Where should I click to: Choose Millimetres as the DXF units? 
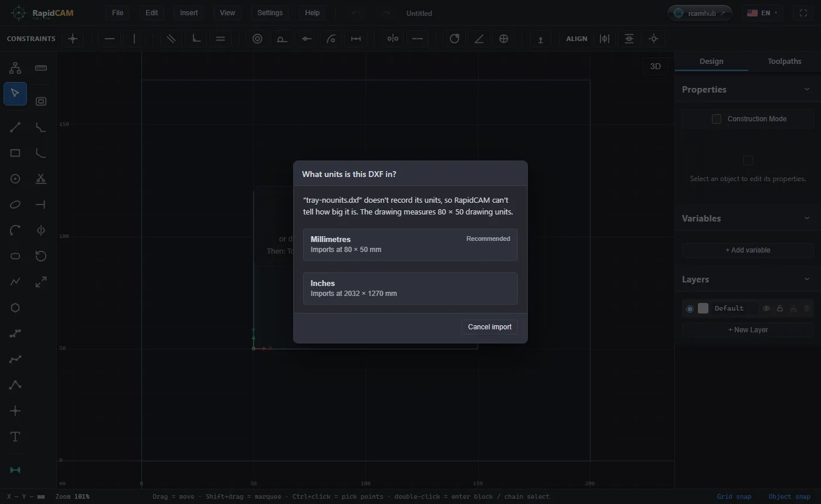tap(410, 244)
